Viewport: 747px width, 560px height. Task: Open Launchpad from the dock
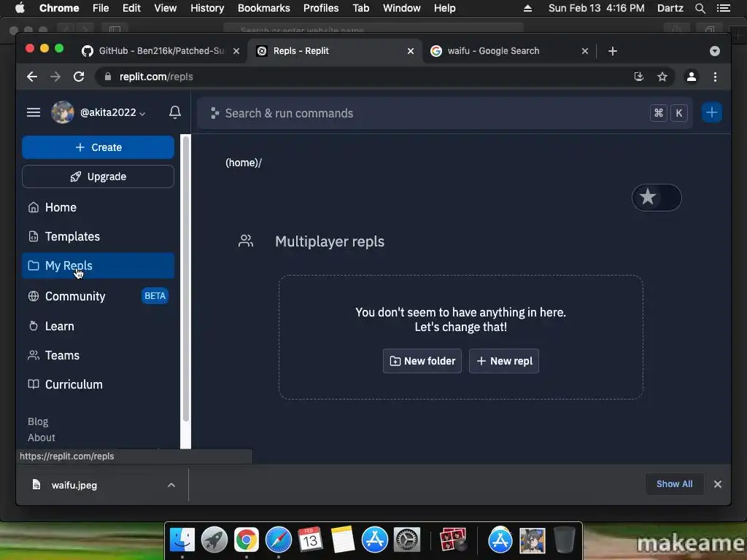(214, 540)
